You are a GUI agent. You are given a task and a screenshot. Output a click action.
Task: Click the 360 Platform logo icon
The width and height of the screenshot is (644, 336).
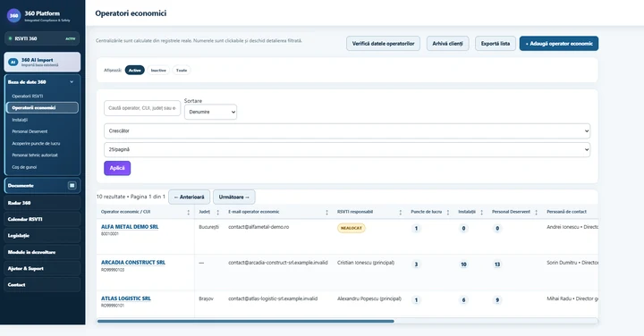tap(13, 16)
